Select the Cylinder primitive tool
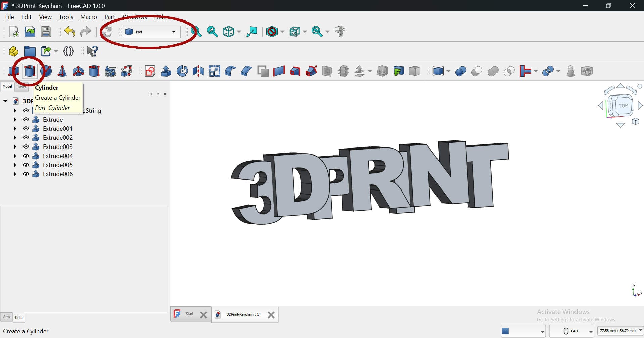Screen dimensions: 644x338 [x=30, y=71]
